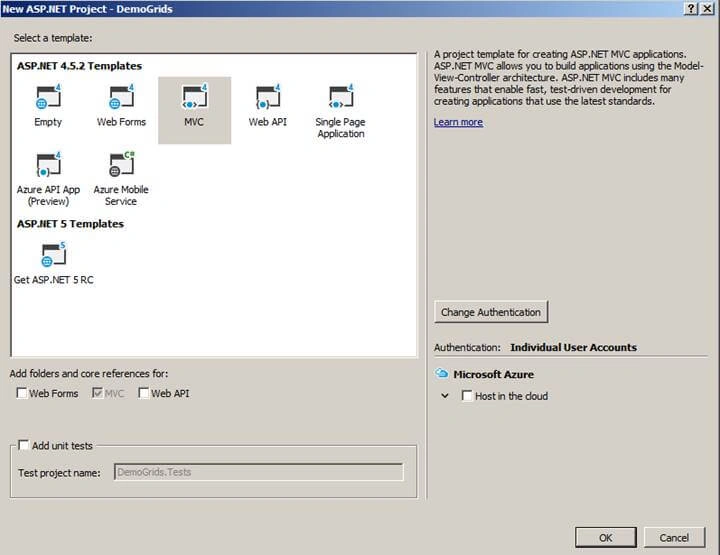Enable the Web API folders checkbox
This screenshot has width=720, height=555.
click(144, 393)
